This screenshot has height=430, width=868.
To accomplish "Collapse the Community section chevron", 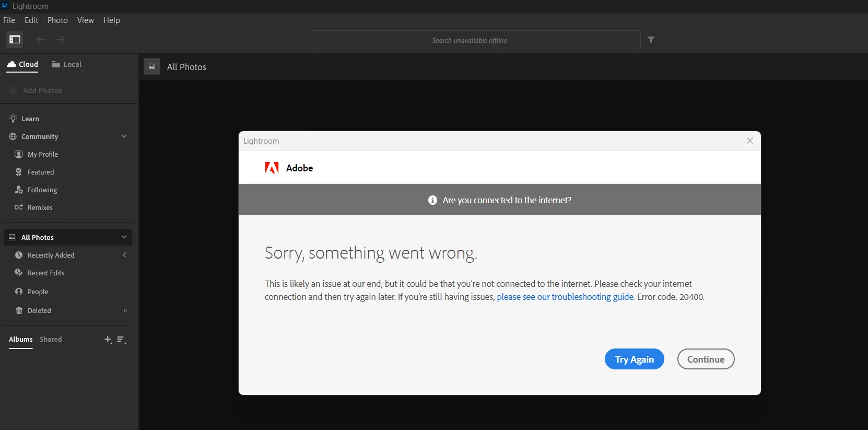I will click(124, 136).
